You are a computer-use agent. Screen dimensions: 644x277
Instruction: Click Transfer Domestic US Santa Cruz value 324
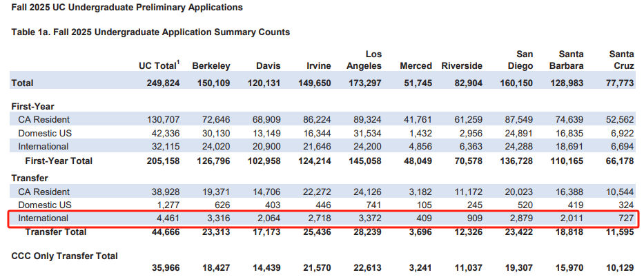(627, 205)
